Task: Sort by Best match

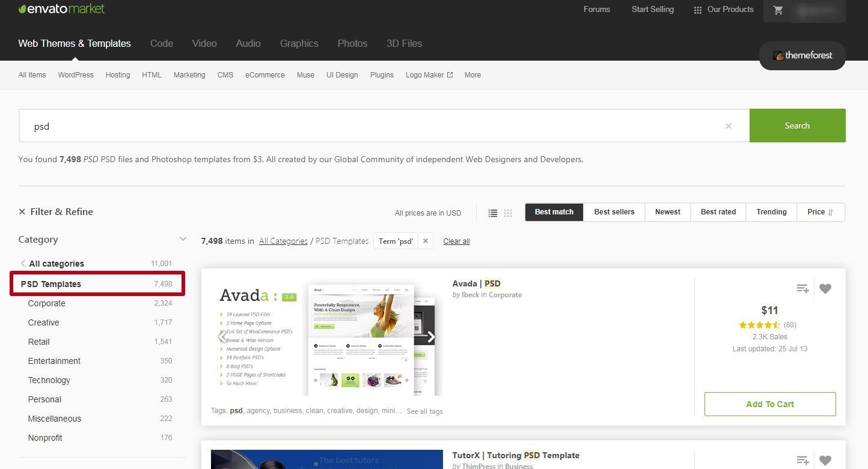Action: click(554, 212)
